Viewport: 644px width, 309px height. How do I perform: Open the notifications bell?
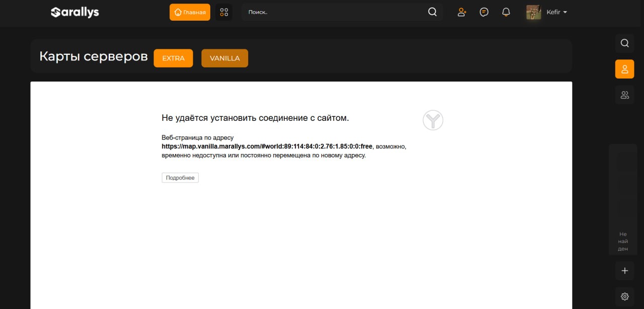click(506, 12)
